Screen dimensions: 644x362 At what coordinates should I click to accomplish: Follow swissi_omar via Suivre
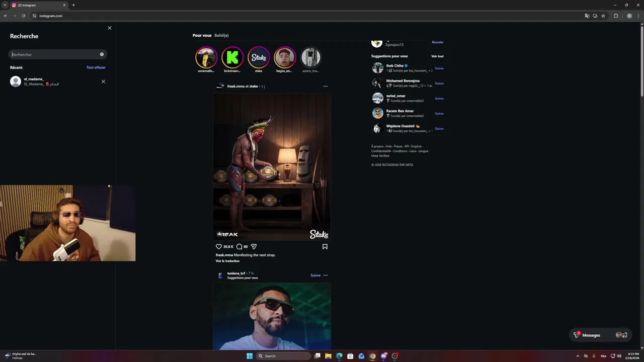pyautogui.click(x=439, y=99)
